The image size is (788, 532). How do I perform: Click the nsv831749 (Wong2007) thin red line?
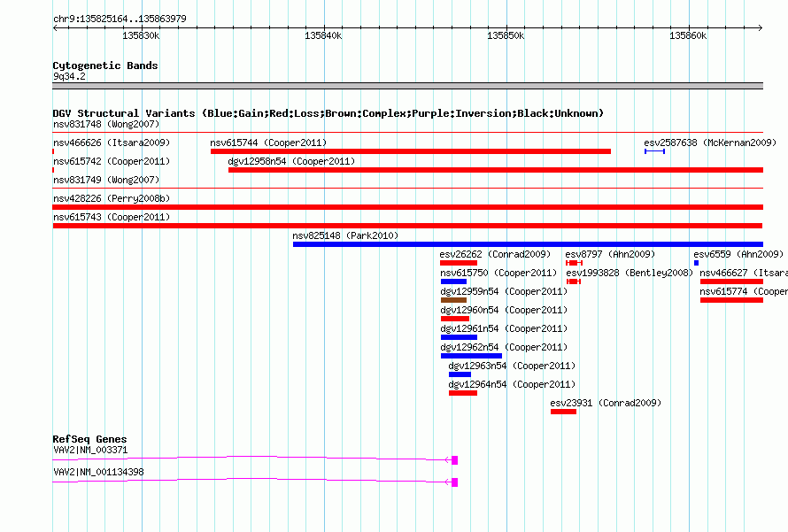tap(407, 189)
